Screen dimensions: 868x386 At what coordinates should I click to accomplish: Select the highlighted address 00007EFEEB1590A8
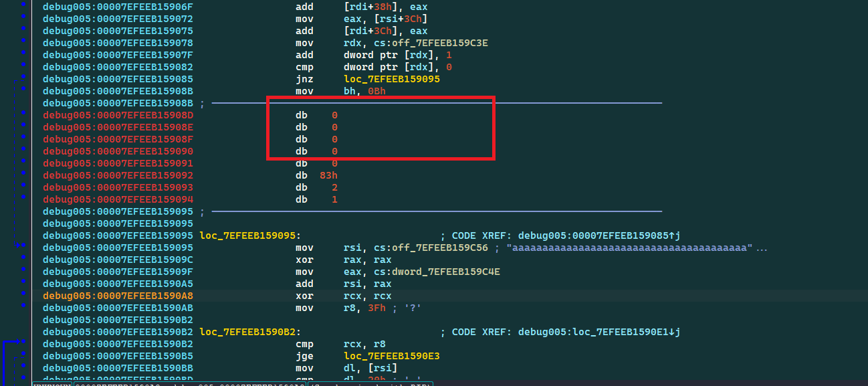coord(118,296)
